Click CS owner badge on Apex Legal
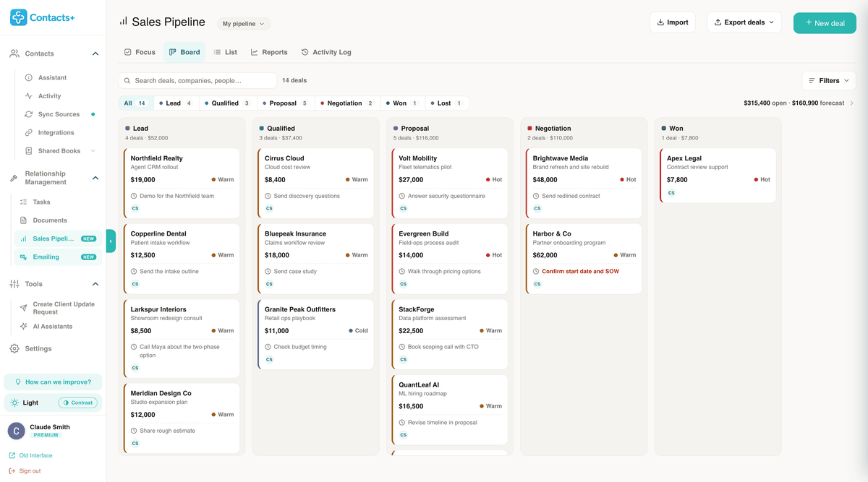 point(671,193)
